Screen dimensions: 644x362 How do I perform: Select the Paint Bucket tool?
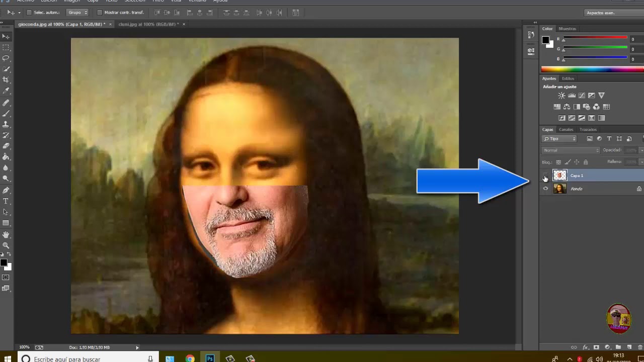click(6, 157)
